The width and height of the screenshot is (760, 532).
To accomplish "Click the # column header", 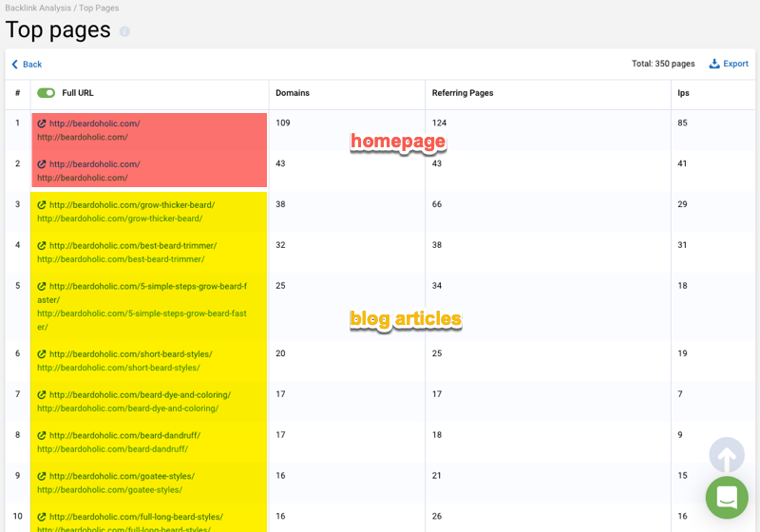I will coord(17,93).
